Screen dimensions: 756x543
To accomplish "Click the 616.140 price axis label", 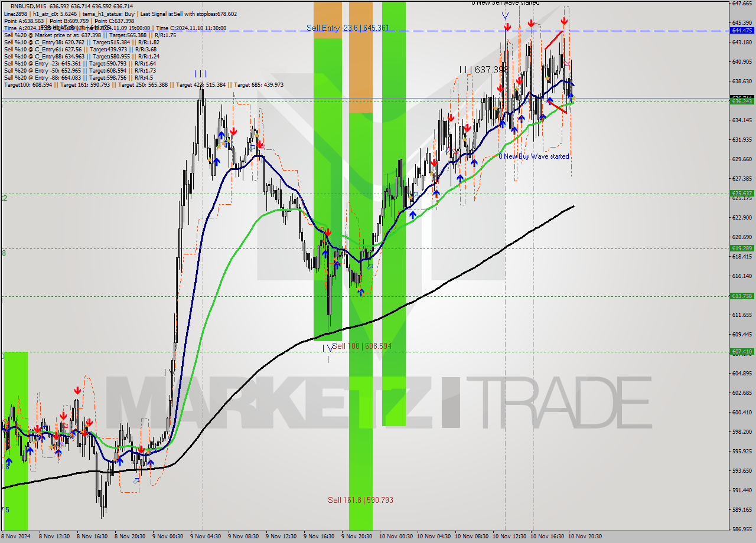I will pos(742,276).
